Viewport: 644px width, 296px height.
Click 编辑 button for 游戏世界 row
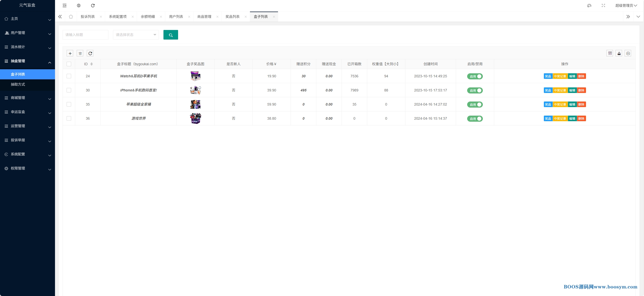tap(572, 118)
